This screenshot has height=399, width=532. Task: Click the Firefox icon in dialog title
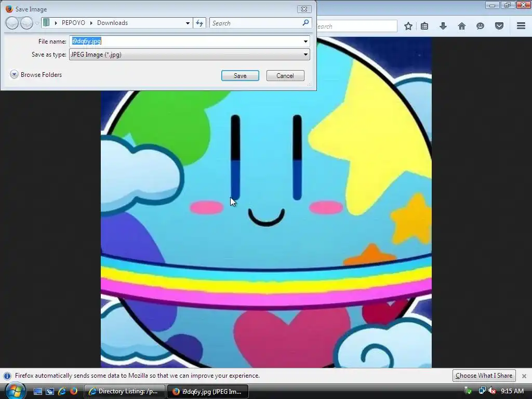pos(9,9)
